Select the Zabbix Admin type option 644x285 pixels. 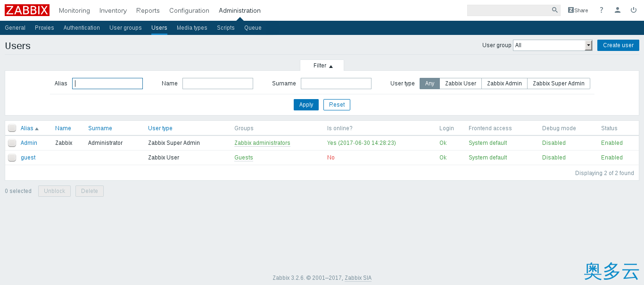tap(504, 84)
